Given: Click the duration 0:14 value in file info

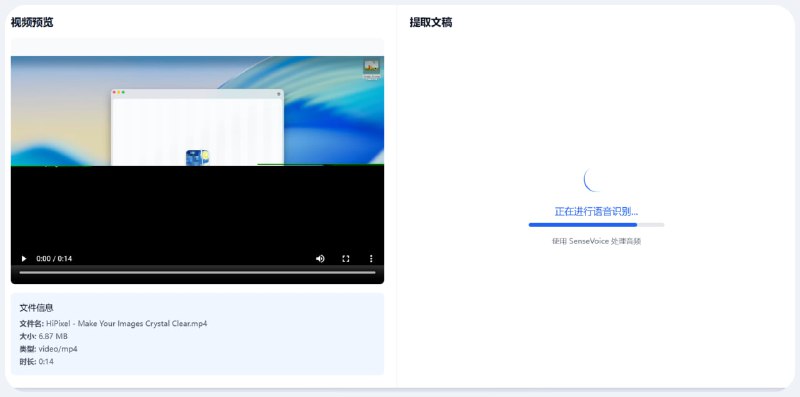Looking at the screenshot, I should (x=46, y=362).
